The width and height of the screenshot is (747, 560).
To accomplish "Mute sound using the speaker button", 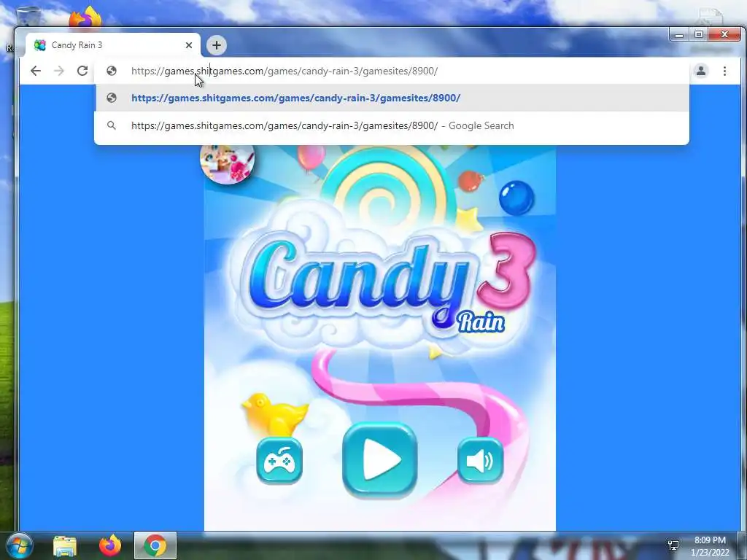I will (480, 461).
